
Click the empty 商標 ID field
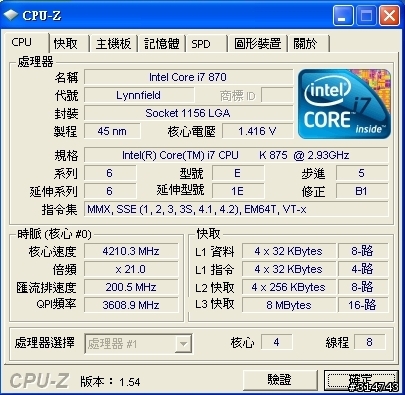click(277, 95)
